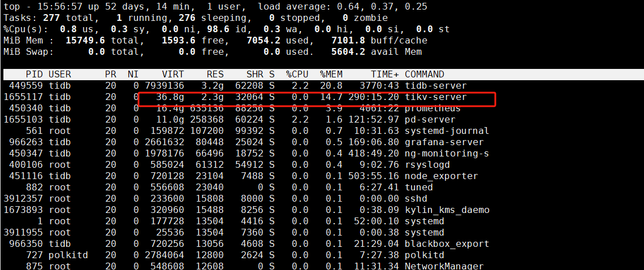The image size is (644, 270).
Task: Click the 503:55.16 TIME+ value
Action: 374,176
